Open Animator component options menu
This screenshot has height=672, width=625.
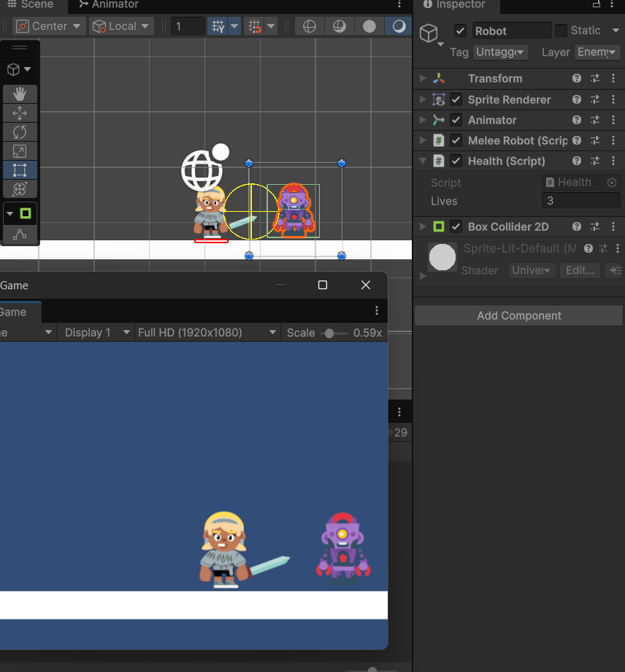pos(613,120)
